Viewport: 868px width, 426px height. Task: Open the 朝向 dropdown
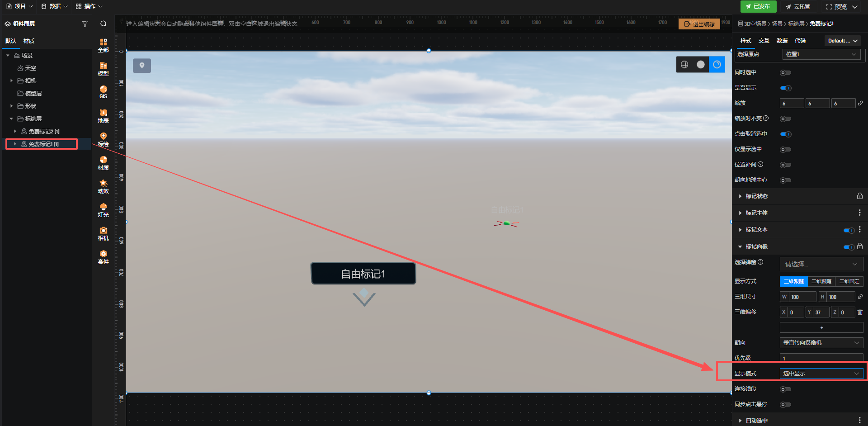(x=821, y=343)
